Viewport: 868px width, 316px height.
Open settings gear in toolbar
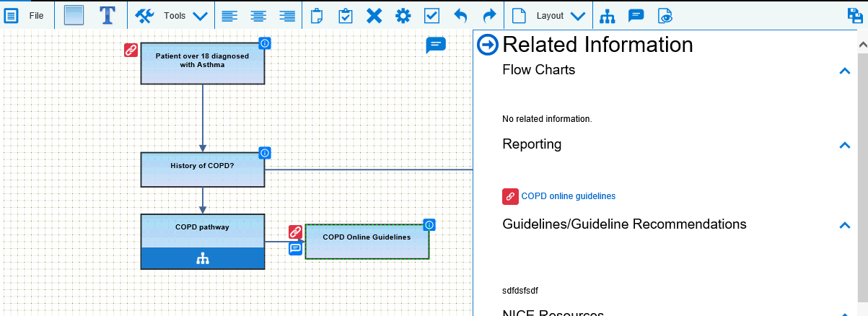tap(403, 16)
